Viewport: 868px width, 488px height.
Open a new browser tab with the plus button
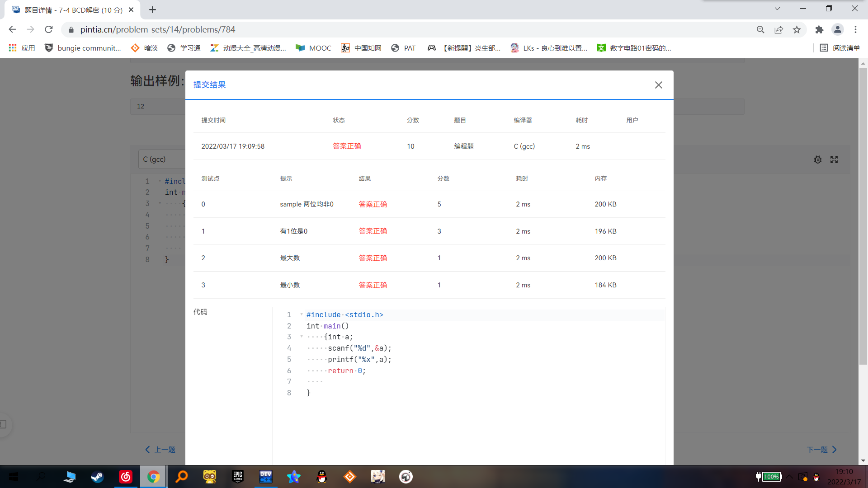[152, 9]
